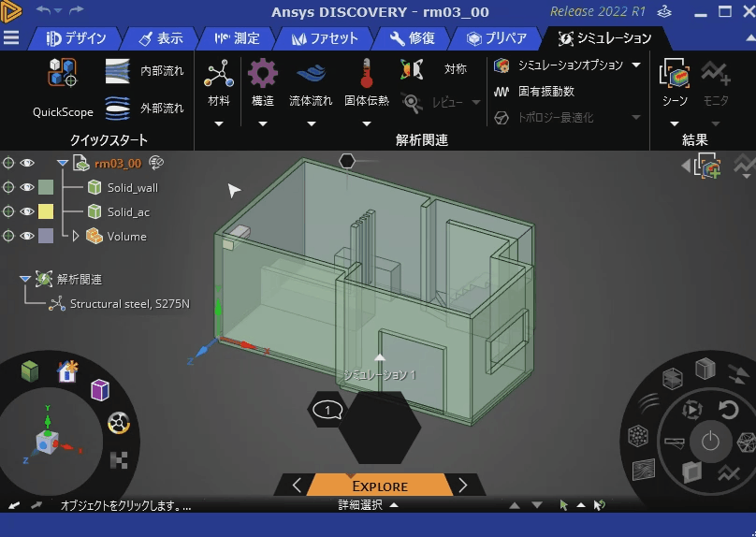This screenshot has width=756, height=537.
Task: Toggle the target icon beside Volume
Action: click(8, 236)
